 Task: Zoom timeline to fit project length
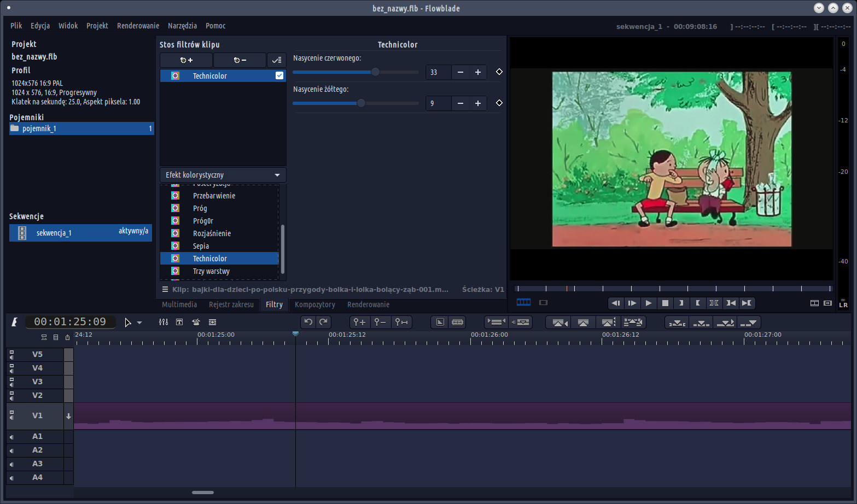click(x=401, y=322)
